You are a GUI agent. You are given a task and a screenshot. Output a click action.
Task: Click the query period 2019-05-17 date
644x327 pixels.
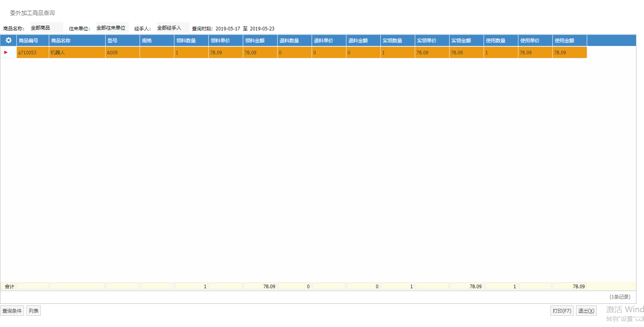(x=228, y=28)
